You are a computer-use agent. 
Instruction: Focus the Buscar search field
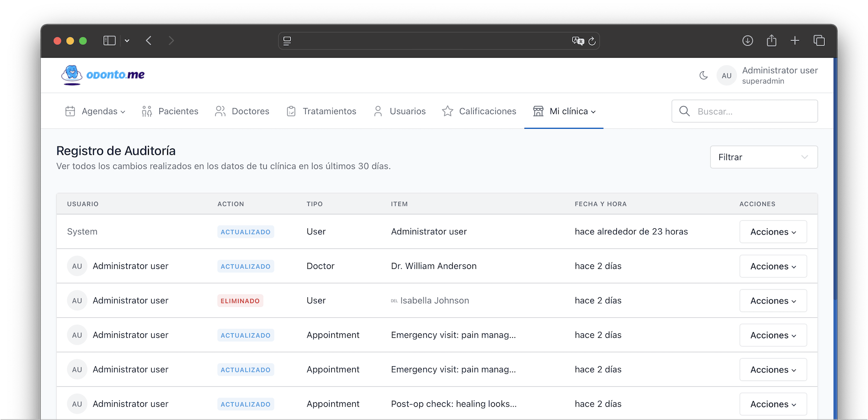click(x=745, y=111)
